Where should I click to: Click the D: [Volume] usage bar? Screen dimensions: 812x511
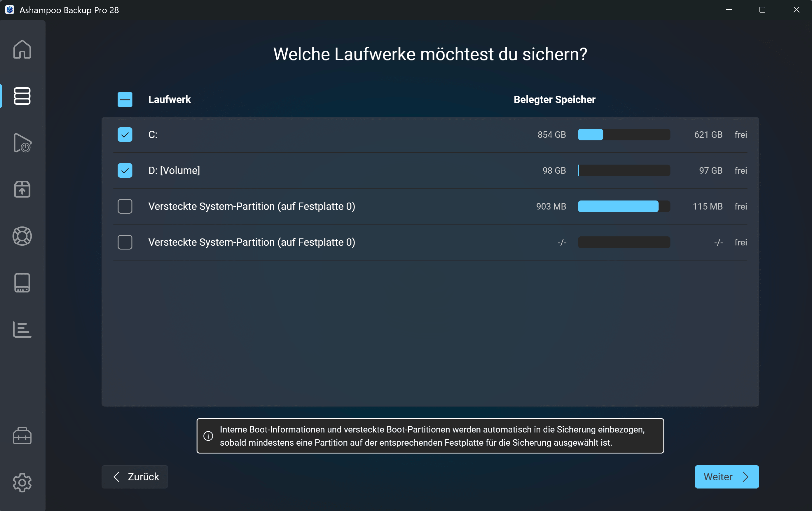point(624,170)
